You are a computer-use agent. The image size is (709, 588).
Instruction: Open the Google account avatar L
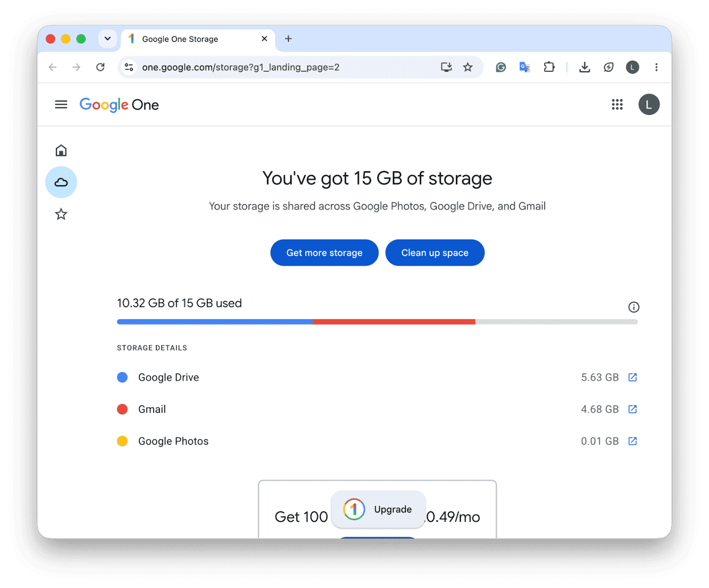click(x=649, y=105)
